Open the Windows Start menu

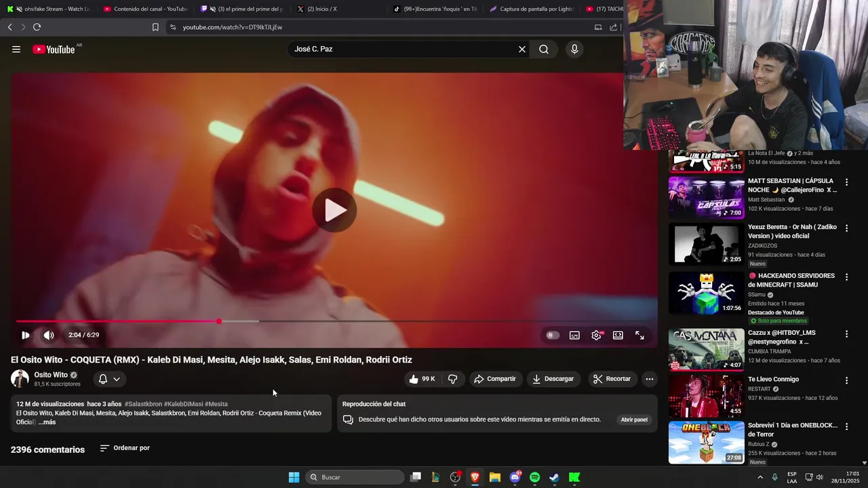(294, 477)
